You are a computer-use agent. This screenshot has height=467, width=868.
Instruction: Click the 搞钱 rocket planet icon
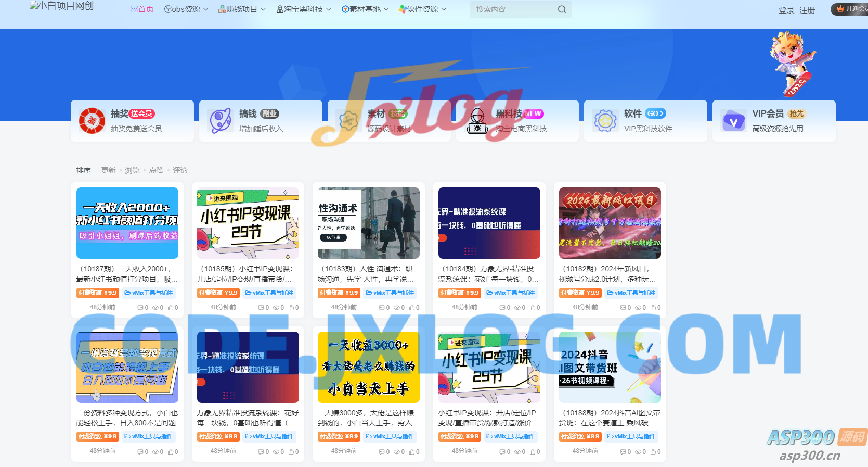click(221, 121)
